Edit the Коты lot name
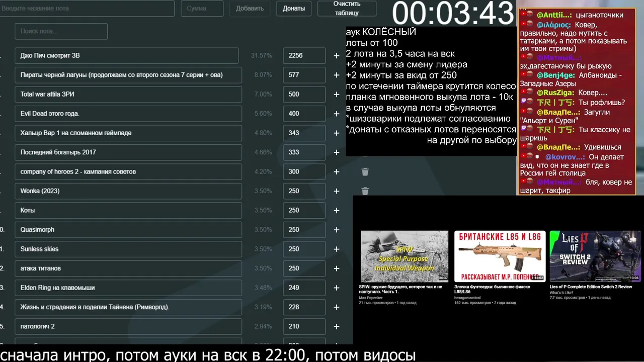 click(128, 211)
